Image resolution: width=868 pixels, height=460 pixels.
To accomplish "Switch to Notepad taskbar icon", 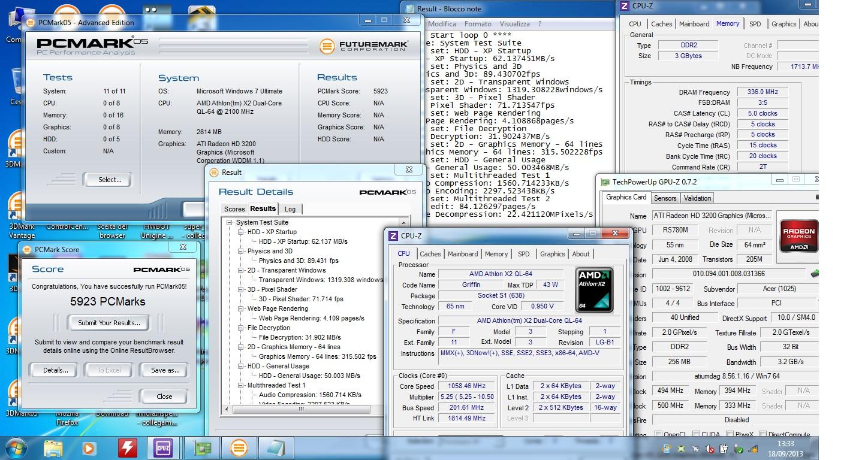I will point(275,448).
